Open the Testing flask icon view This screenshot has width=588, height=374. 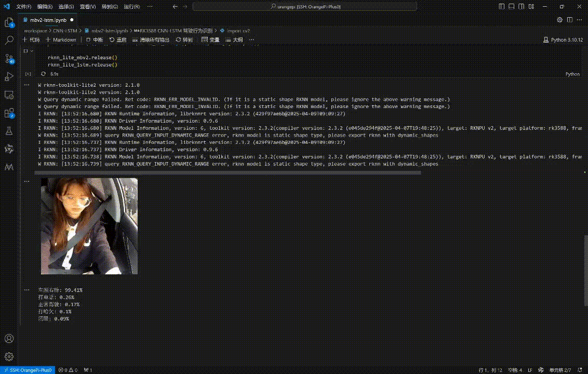pyautogui.click(x=9, y=131)
